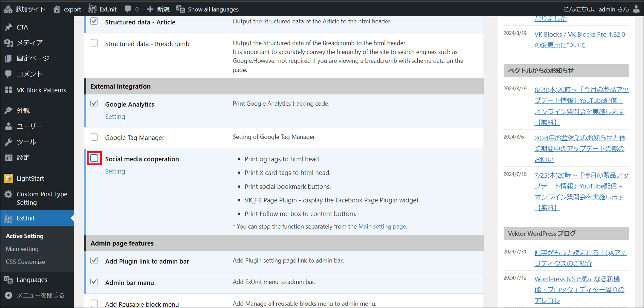Disable Add Plugin link to admin bar

(94, 260)
